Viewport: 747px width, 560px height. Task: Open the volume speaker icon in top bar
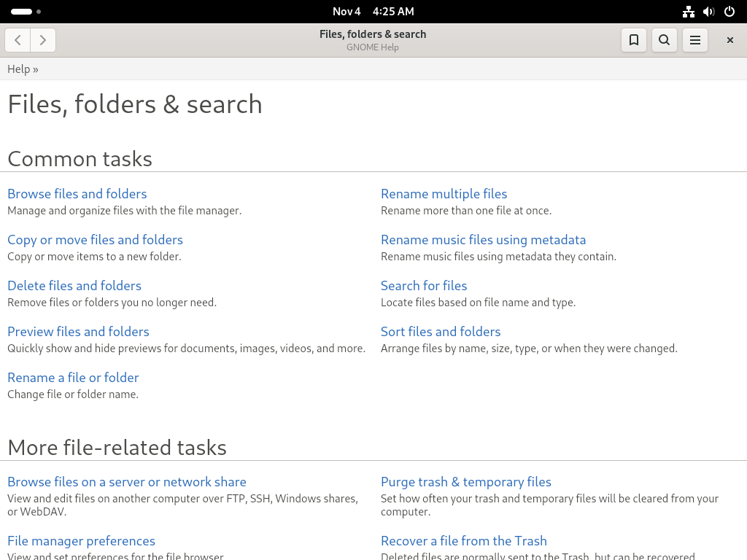709,12
